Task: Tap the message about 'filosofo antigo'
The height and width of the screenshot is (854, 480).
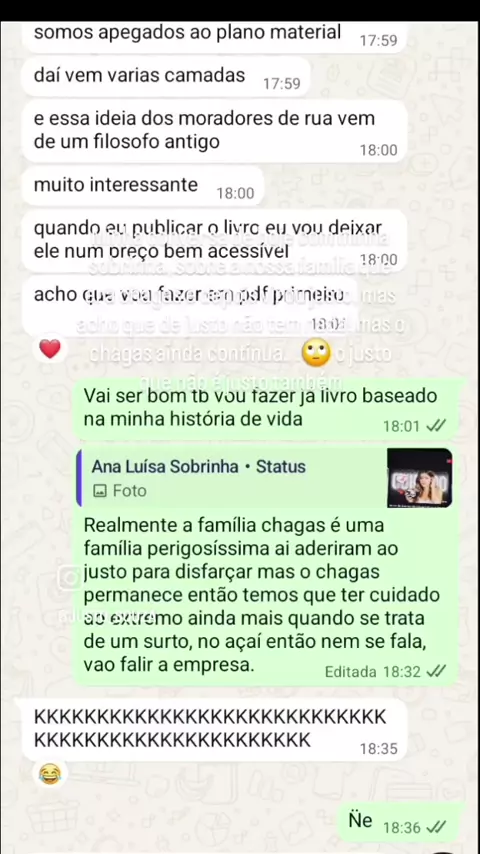Action: [x=214, y=131]
